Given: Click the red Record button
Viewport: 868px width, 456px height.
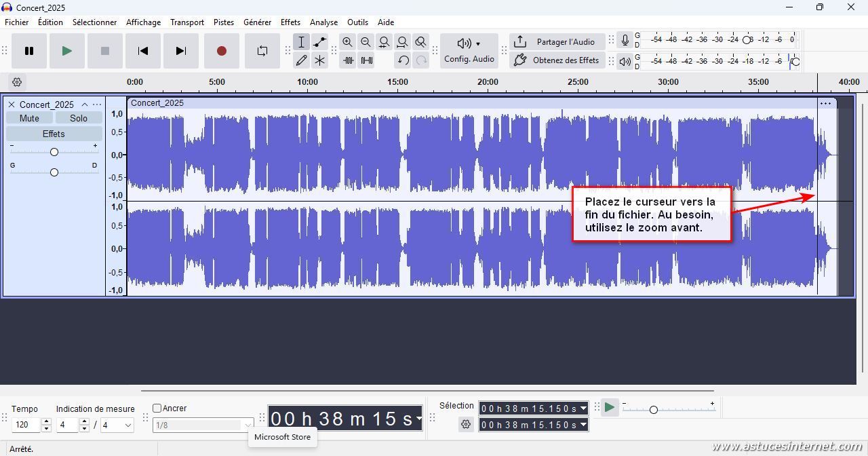Looking at the screenshot, I should pyautogui.click(x=221, y=51).
